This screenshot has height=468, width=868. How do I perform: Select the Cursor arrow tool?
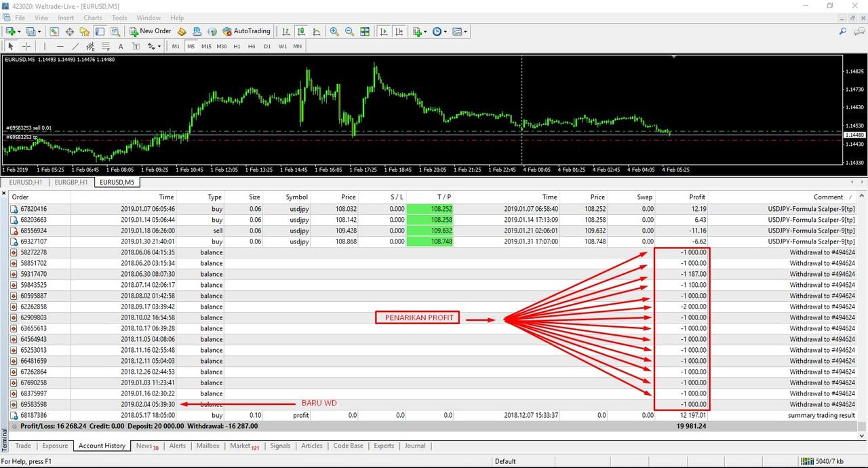pos(10,46)
